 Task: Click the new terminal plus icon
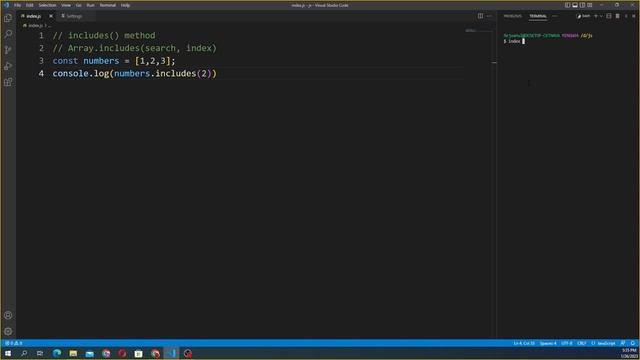596,16
